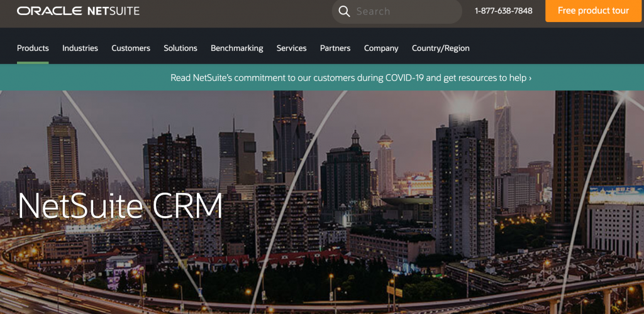Viewport: 644px width, 314px height.
Task: Open the Company menu
Action: (x=381, y=48)
